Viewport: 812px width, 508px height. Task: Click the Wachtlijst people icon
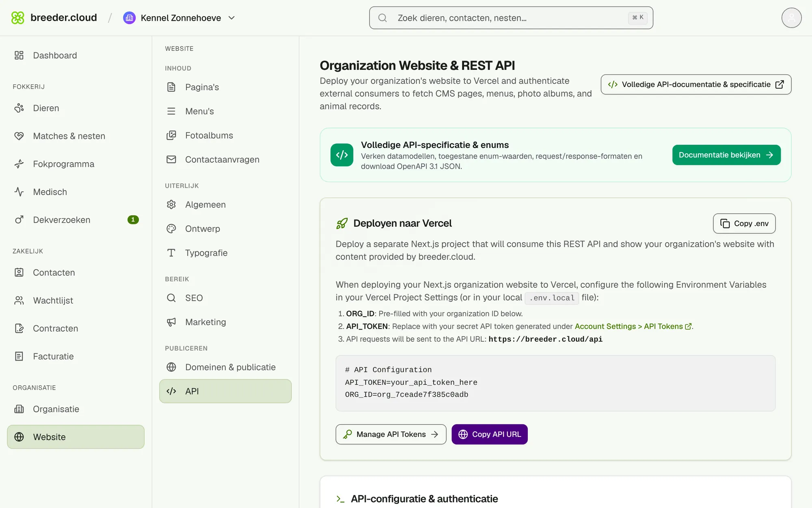coord(19,300)
